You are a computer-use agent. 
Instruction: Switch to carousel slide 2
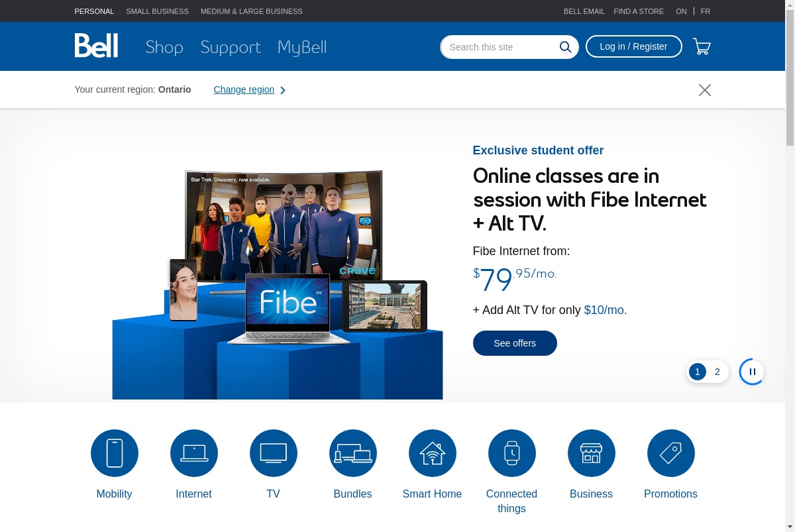[717, 372]
